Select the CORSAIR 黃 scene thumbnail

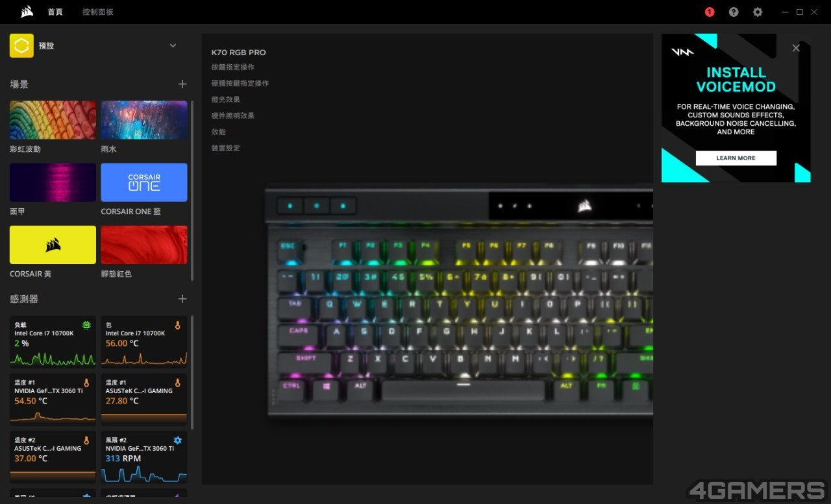53,245
